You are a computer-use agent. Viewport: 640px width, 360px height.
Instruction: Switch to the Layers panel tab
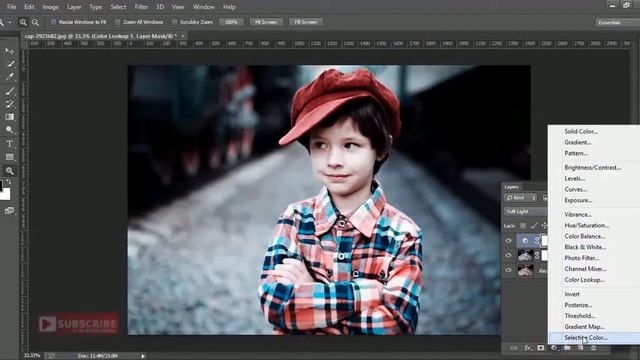click(x=511, y=187)
